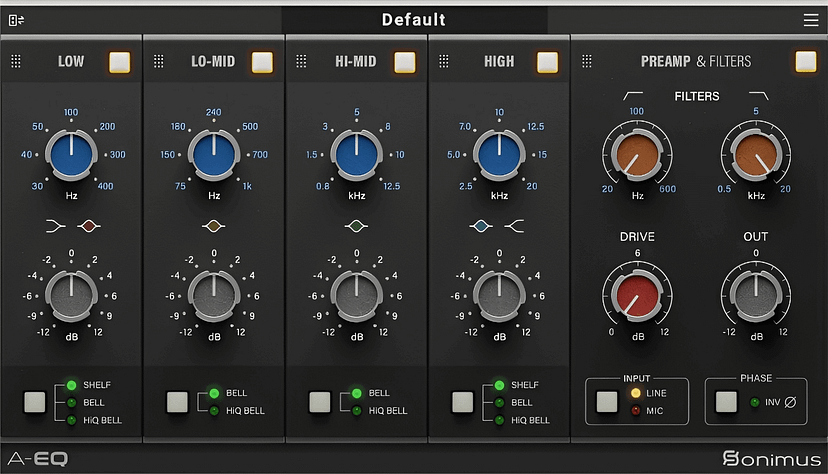This screenshot has height=474, width=828.
Task: Click the red bell icon in LOW band
Action: [x=87, y=226]
